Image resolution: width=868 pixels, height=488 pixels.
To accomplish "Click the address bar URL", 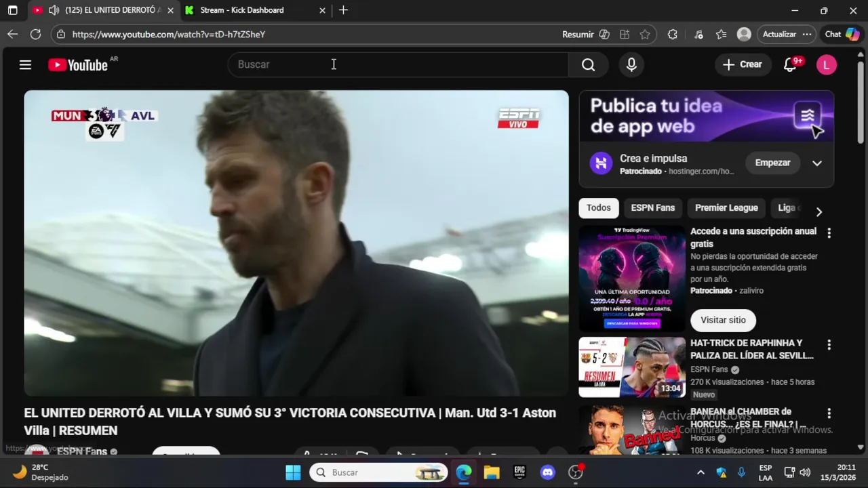I will (168, 35).
